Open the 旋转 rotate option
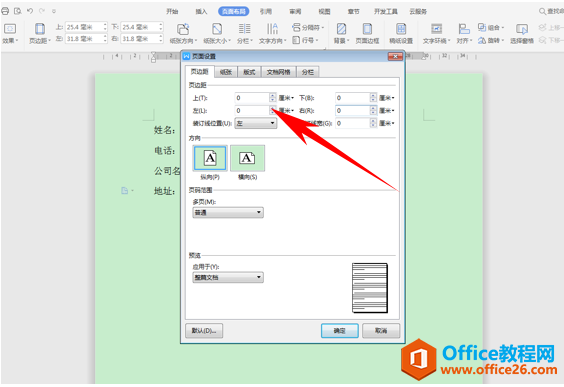 point(491,40)
